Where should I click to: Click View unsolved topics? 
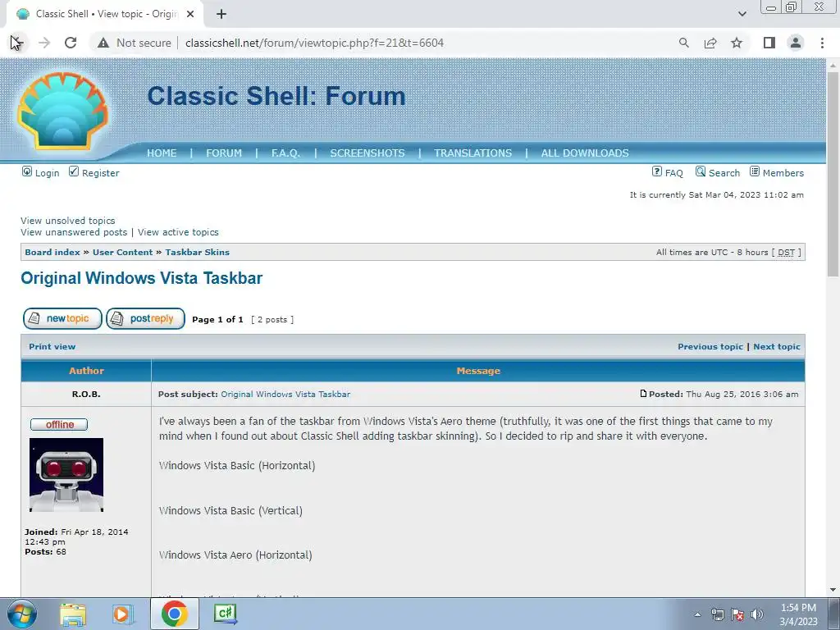click(68, 221)
